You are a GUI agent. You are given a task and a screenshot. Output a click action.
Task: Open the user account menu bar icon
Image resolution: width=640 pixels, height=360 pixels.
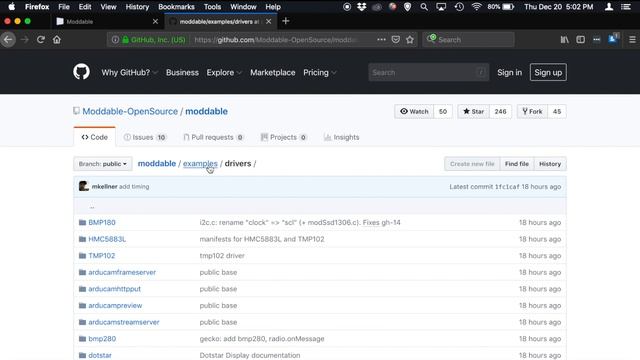pyautogui.click(x=609, y=7)
